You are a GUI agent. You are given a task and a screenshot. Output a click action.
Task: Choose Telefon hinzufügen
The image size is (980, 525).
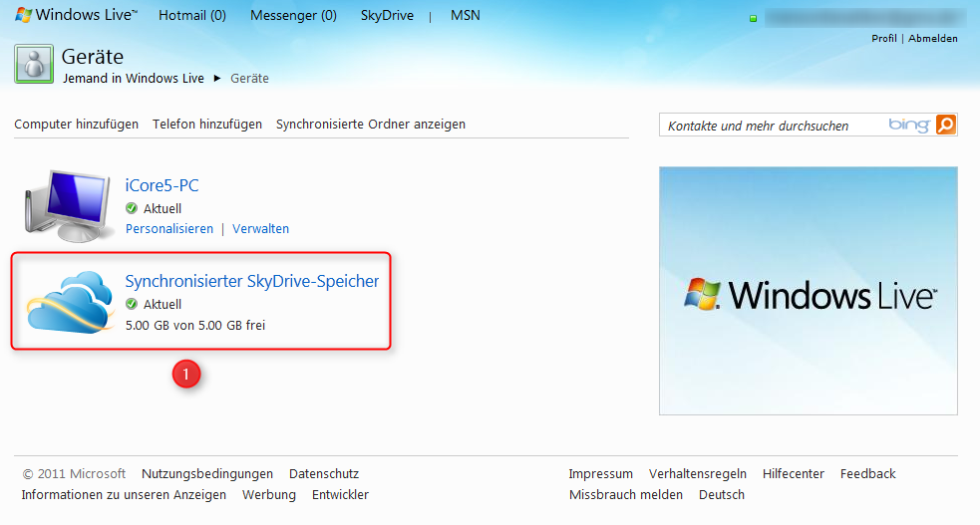click(207, 125)
